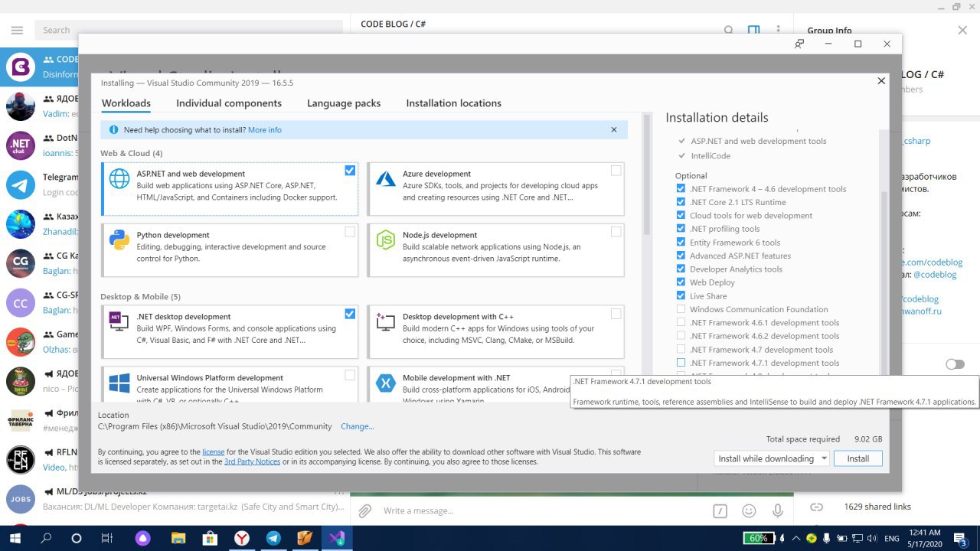Click the Python development workload icon

tap(119, 240)
